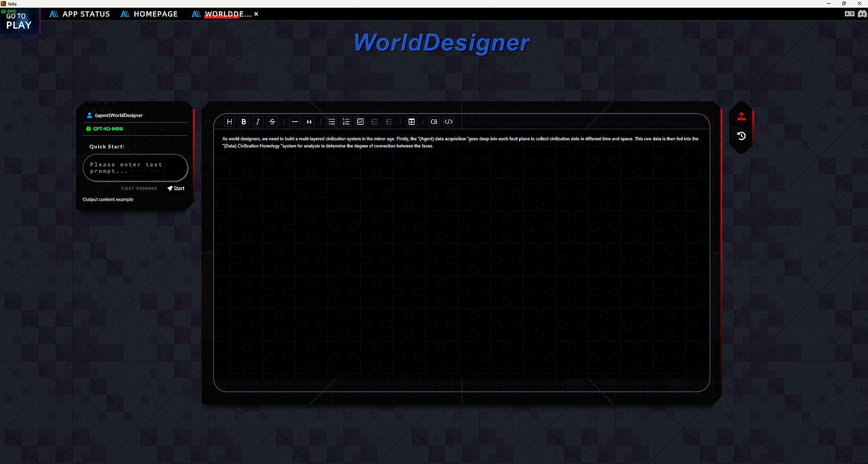Image resolution: width=868 pixels, height=464 pixels.
Task: Create a bulleted list
Action: pyautogui.click(x=332, y=122)
